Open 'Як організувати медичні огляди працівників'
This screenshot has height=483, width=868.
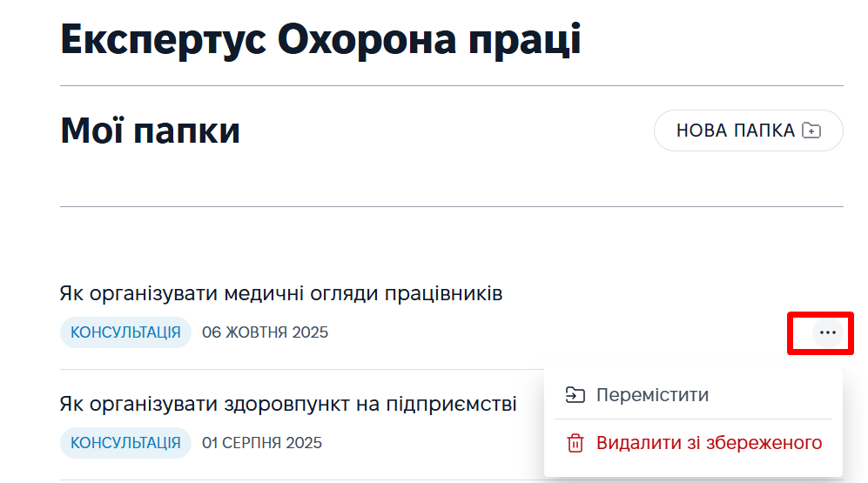pyautogui.click(x=281, y=293)
